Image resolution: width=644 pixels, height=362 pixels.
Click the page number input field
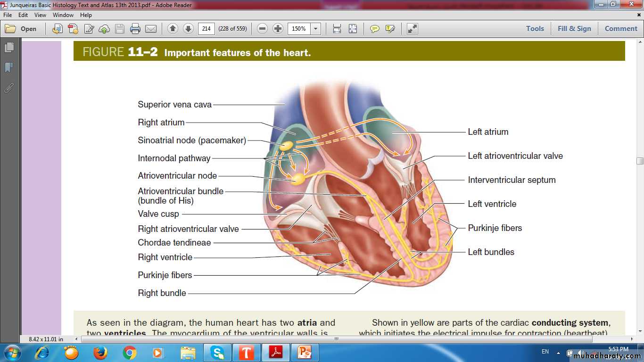(206, 29)
